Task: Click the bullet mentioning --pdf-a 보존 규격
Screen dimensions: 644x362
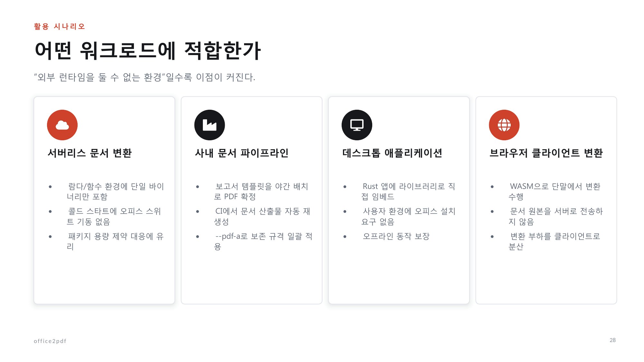Action: point(263,241)
